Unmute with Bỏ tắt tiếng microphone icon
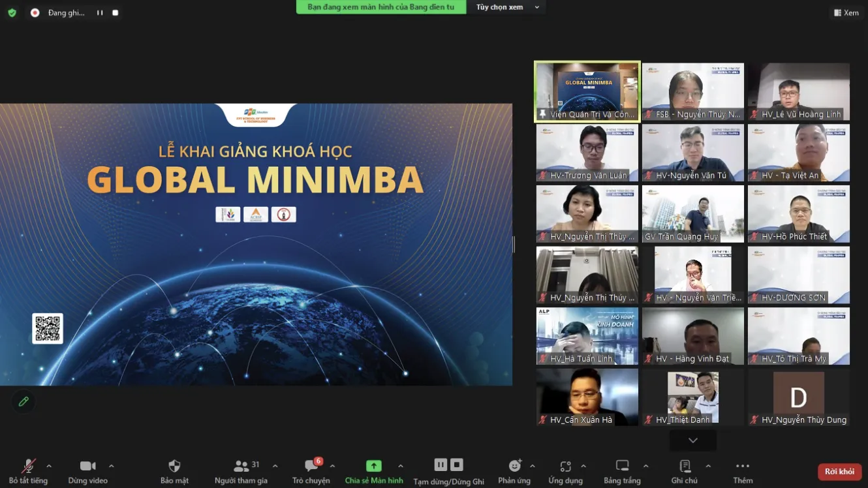Image resolution: width=868 pixels, height=488 pixels. coord(28,466)
